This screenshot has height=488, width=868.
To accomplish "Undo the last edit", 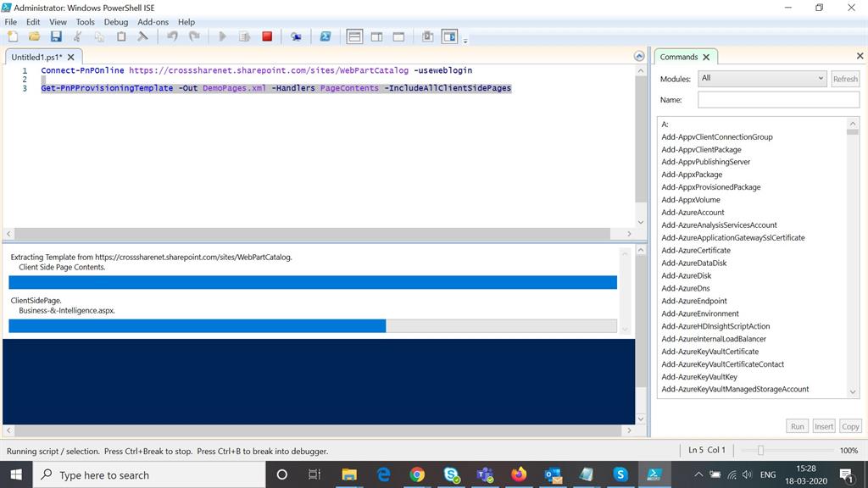I will [173, 36].
